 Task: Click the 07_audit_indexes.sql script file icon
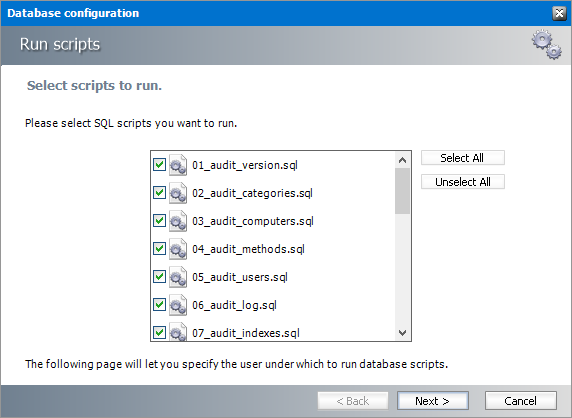[x=178, y=332]
